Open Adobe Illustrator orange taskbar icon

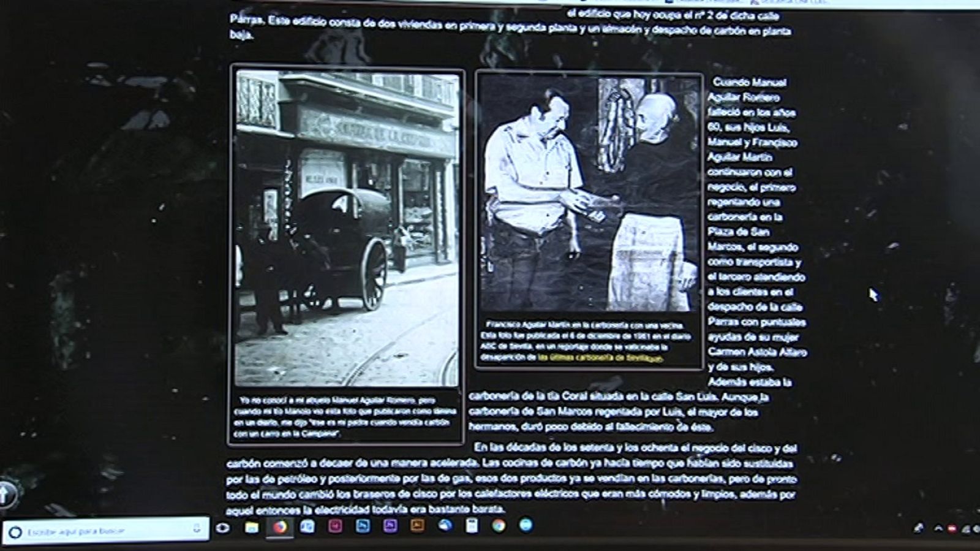[418, 525]
